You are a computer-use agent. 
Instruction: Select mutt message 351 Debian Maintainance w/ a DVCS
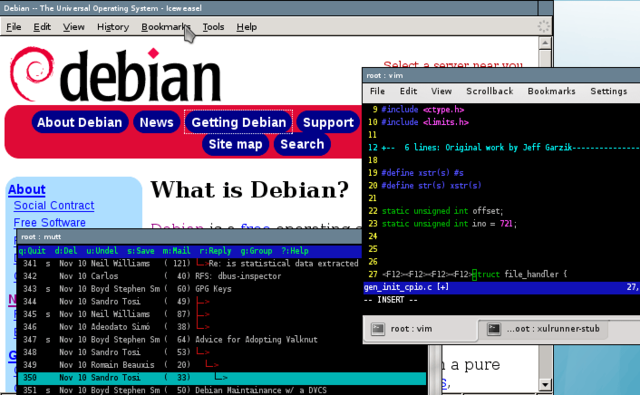tap(222, 390)
